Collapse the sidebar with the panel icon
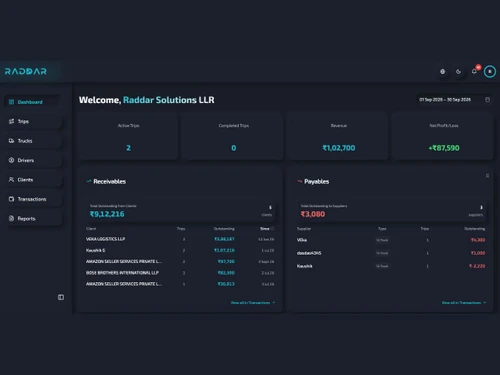 [61, 297]
